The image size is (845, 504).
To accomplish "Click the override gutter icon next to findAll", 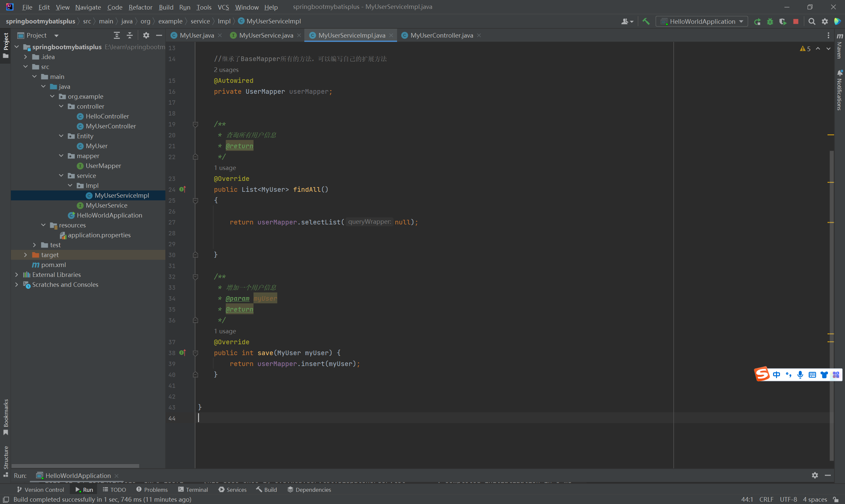I will 183,189.
